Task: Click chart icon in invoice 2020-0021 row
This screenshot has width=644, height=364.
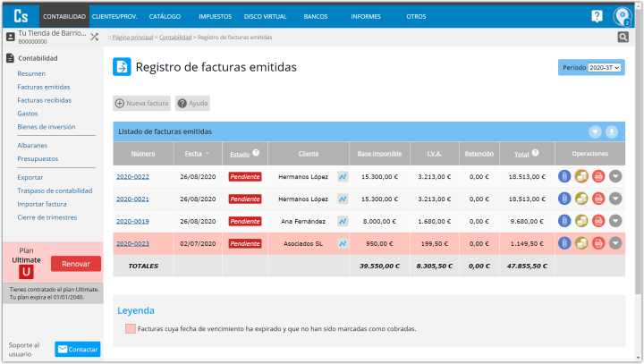Action: point(343,199)
